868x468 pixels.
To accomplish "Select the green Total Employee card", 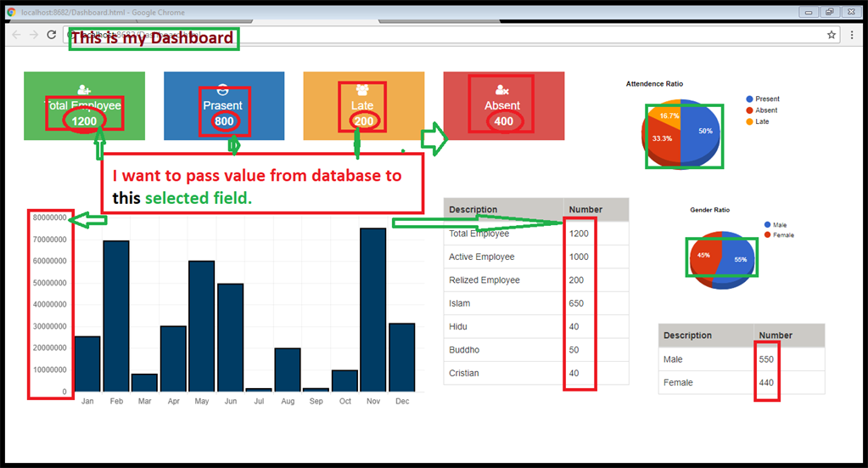I will [84, 106].
